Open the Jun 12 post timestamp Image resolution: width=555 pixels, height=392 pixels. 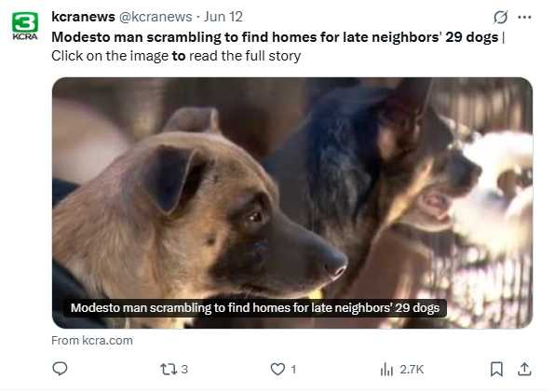(223, 17)
